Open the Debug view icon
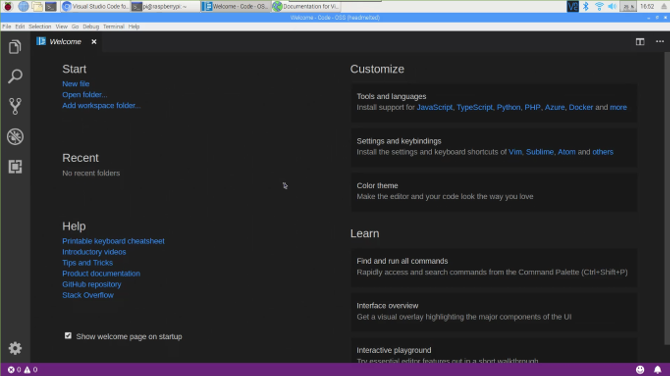Image resolution: width=670 pixels, height=376 pixels. click(15, 137)
